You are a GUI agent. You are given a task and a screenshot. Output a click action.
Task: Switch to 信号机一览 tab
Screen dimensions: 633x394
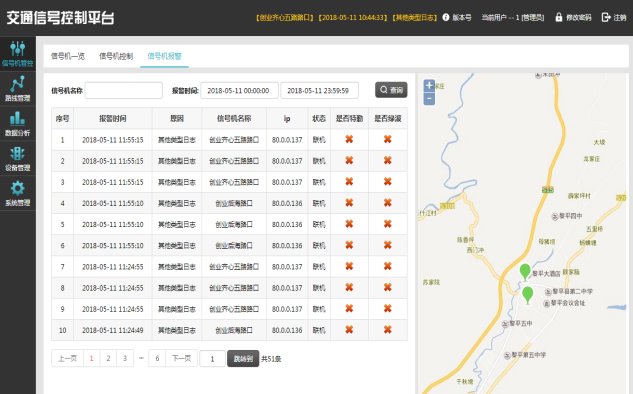(x=68, y=56)
